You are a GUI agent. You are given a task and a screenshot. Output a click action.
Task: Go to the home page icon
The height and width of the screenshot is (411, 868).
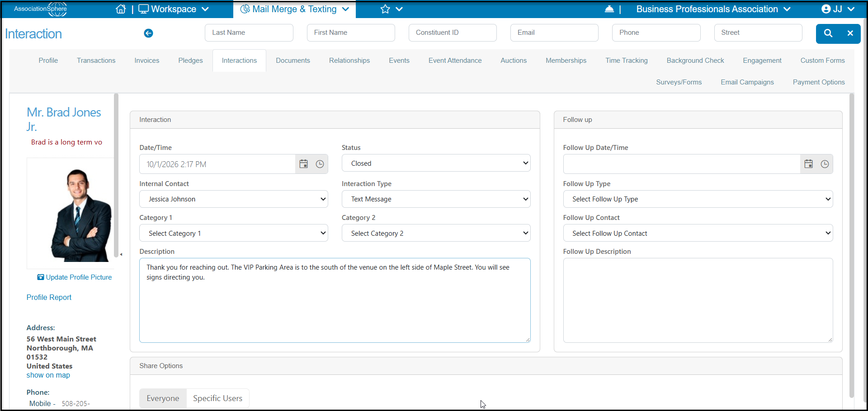121,9
